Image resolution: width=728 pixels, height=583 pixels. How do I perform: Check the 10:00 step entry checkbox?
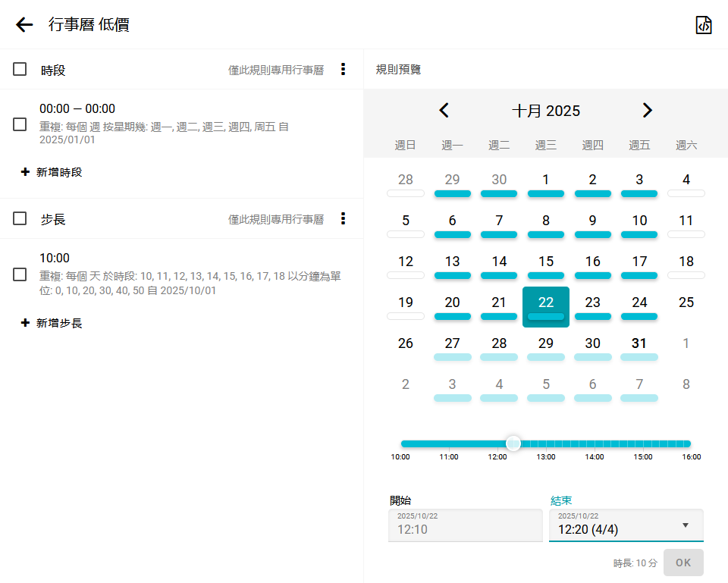click(20, 274)
